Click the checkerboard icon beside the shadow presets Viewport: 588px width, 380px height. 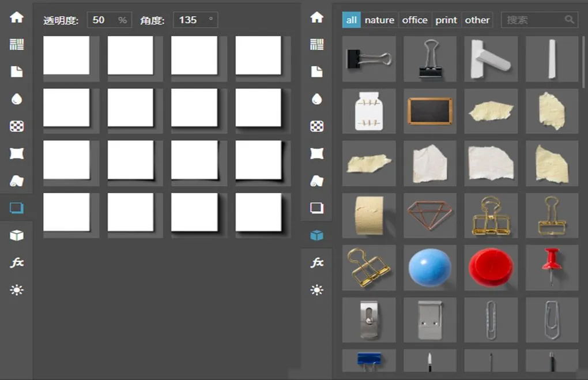pyautogui.click(x=17, y=126)
